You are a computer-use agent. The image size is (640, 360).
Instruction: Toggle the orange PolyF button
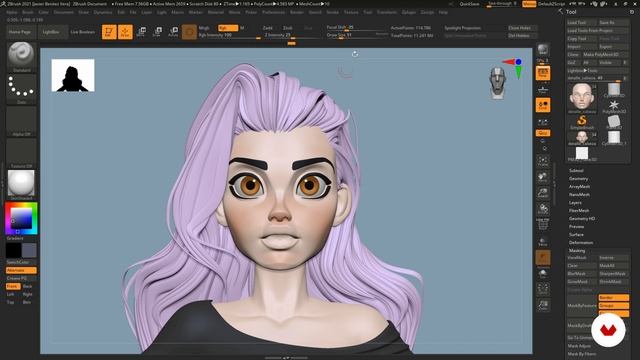pyautogui.click(x=542, y=258)
